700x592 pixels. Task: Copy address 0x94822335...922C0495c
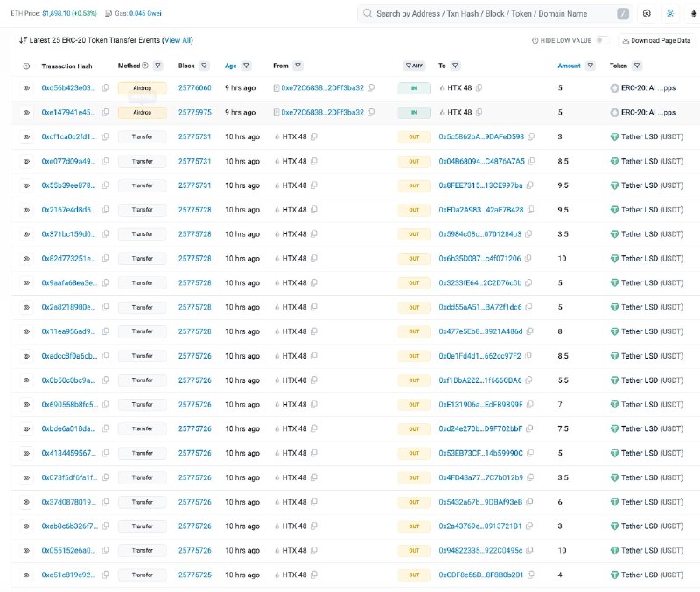[529, 551]
